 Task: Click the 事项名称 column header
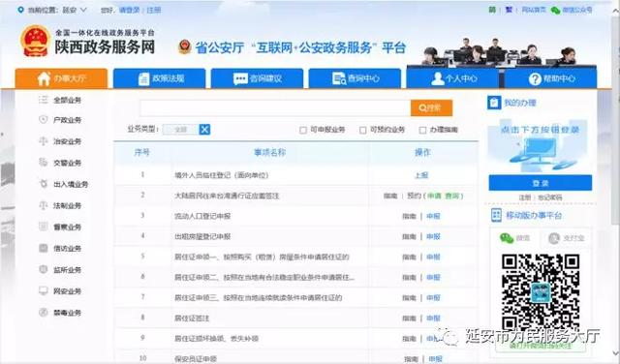pos(269,153)
